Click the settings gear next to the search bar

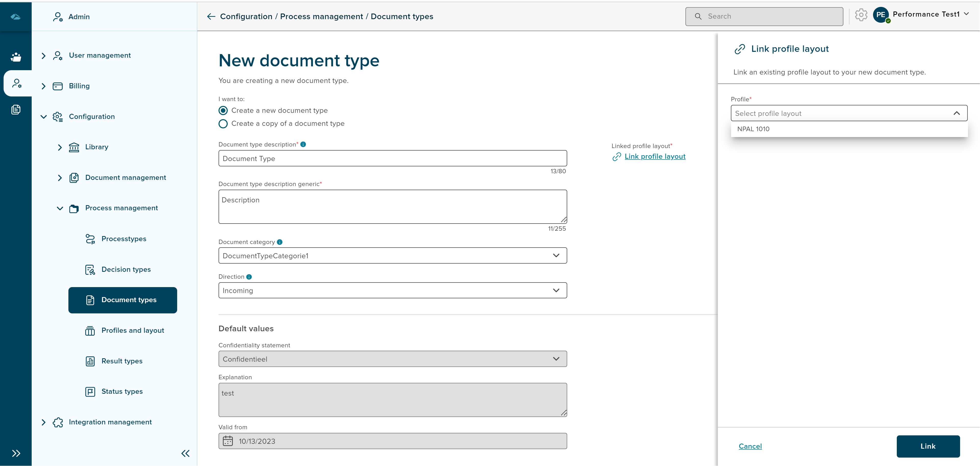click(861, 15)
